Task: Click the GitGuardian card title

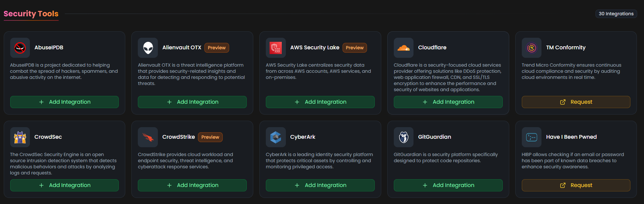Action: pyautogui.click(x=435, y=137)
